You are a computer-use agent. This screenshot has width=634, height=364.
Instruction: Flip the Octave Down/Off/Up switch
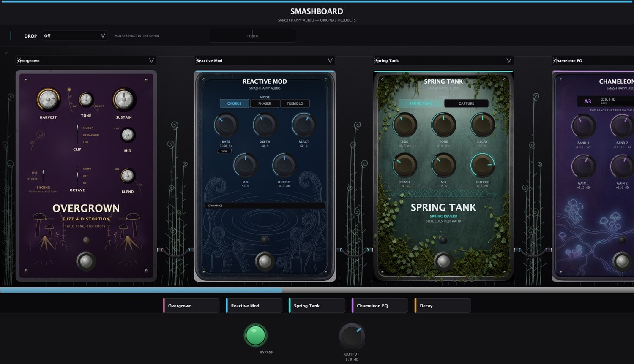(77, 175)
